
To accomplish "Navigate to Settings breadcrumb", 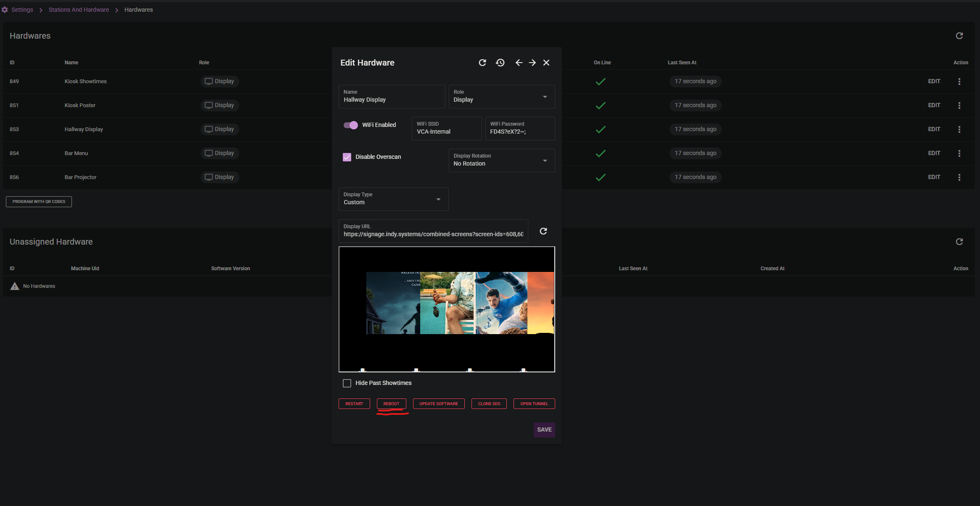I will pos(22,10).
